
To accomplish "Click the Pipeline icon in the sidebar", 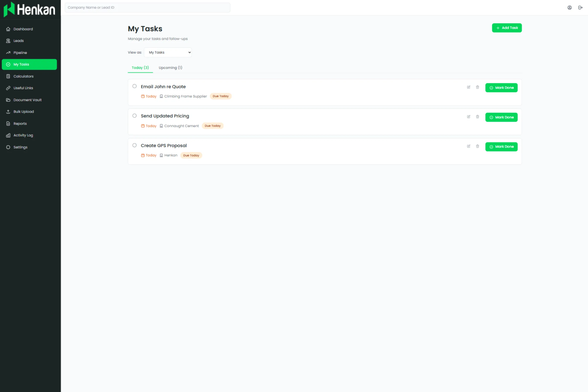I will click(8, 52).
